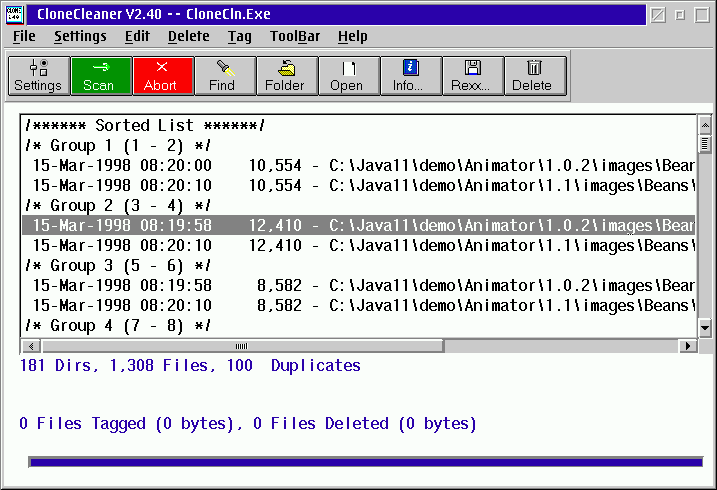Select the 08:20:10 8,582 file row

click(359, 305)
